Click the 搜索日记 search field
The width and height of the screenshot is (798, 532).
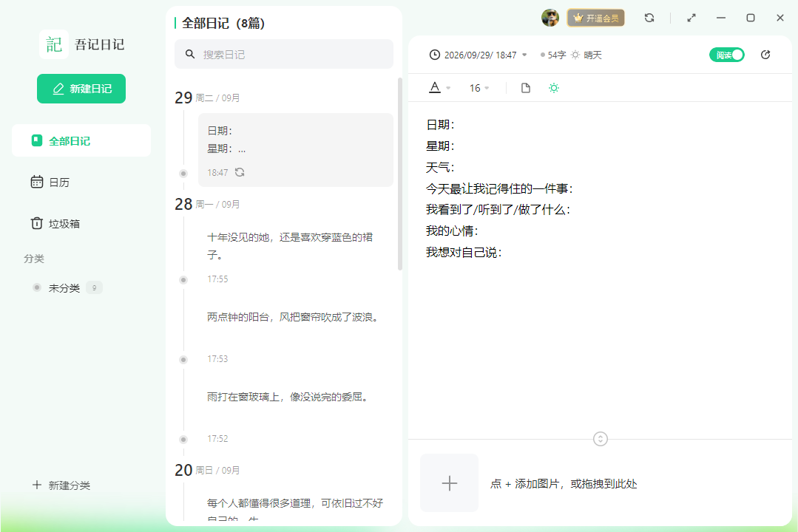[x=284, y=54]
